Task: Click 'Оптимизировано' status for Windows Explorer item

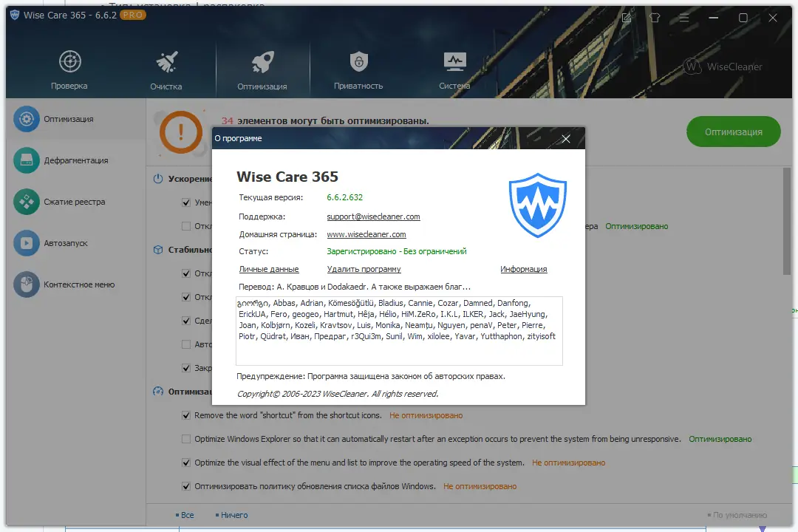Action: click(x=720, y=439)
